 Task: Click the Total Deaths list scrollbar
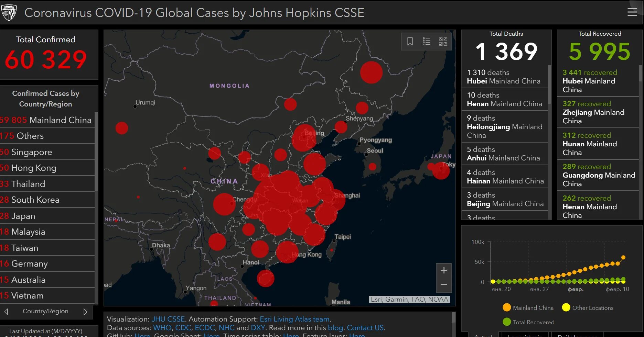point(549,84)
